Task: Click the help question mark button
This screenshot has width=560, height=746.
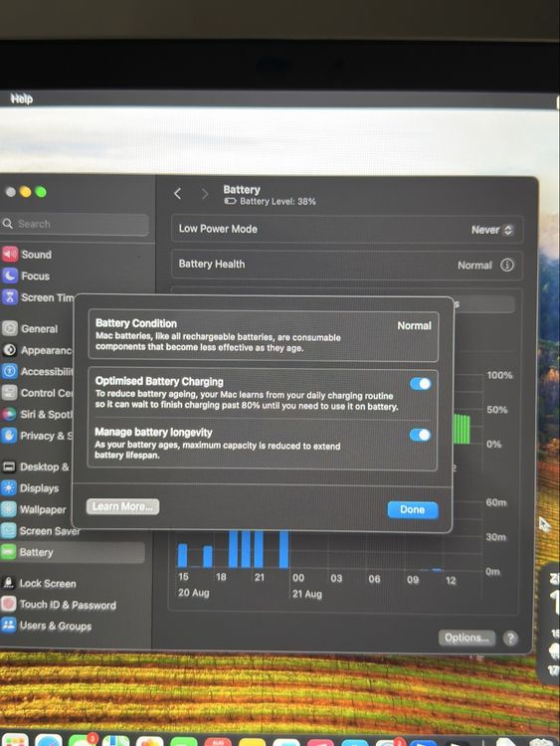Action: pyautogui.click(x=510, y=638)
